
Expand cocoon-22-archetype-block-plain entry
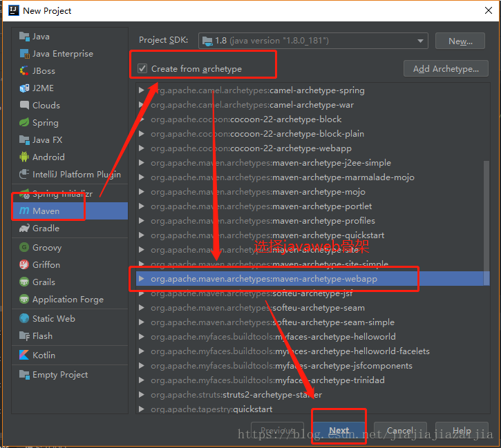pos(142,134)
